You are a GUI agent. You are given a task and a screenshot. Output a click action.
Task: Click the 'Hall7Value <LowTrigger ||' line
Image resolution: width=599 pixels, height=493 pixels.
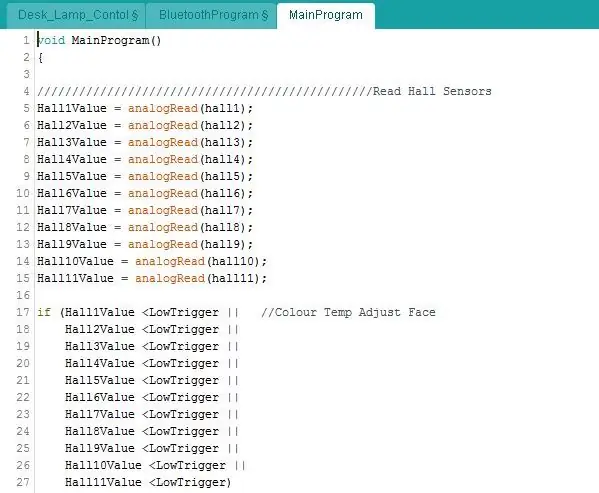[x=152, y=414]
